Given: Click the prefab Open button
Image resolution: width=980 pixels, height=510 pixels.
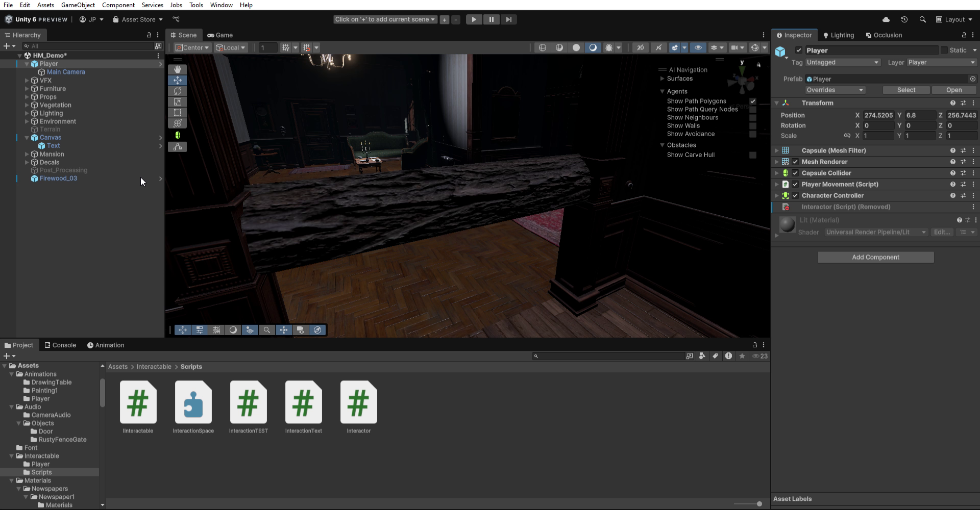Looking at the screenshot, I should click(x=953, y=90).
